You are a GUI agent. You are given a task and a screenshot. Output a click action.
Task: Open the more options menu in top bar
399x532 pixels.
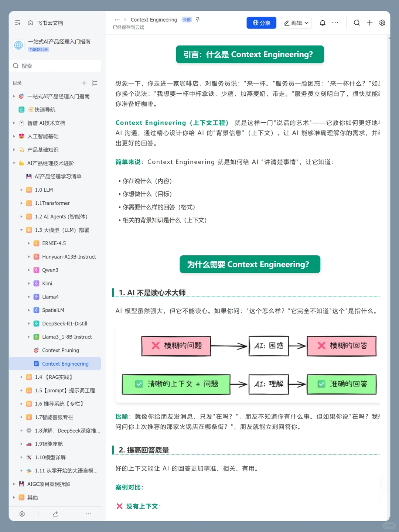[335, 23]
